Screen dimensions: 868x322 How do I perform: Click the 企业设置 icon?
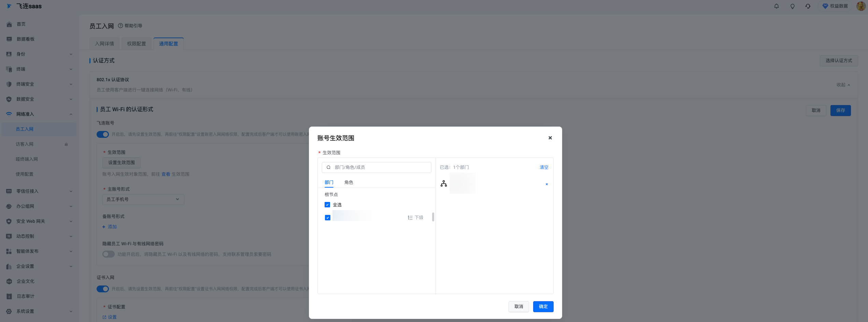9,266
